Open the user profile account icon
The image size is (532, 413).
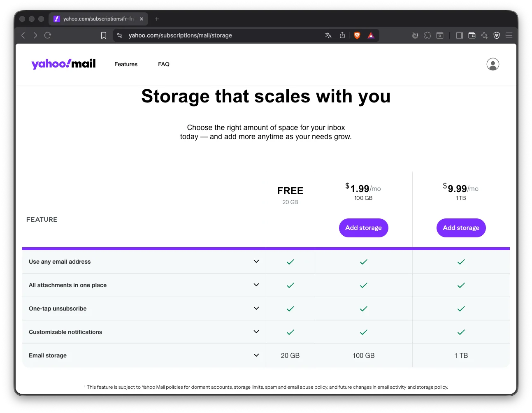coord(493,64)
